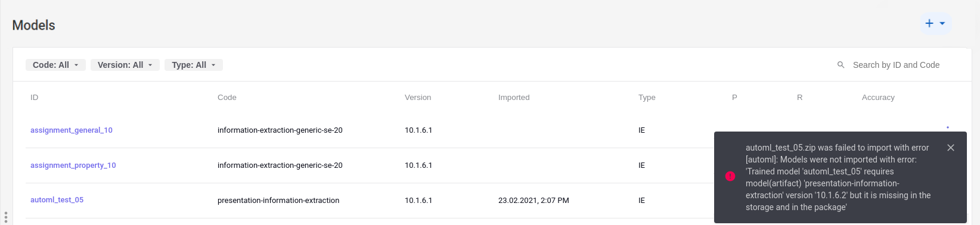The image size is (980, 225).
Task: Dismiss the import error notification
Action: point(951,148)
